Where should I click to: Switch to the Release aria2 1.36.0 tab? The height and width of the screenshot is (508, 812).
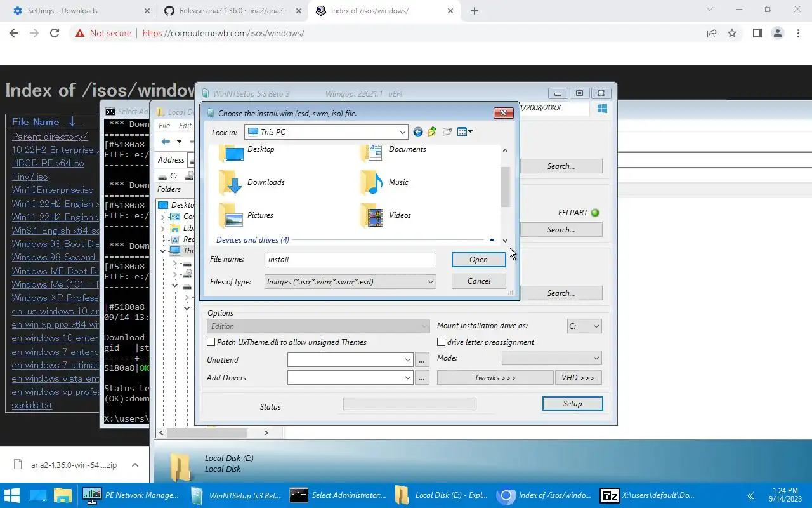point(232,11)
